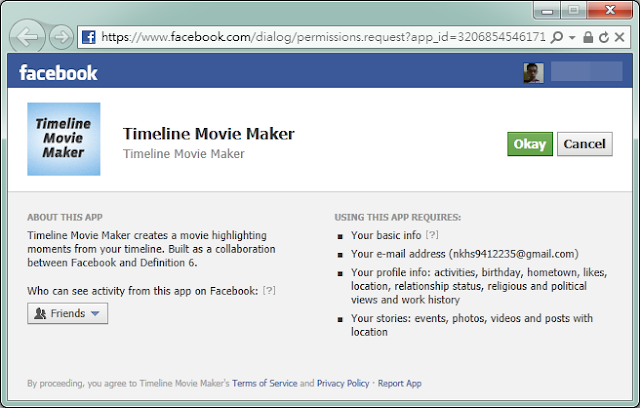Click the 'Your basic info' requirement text
Screen dimensions: 640x408
pos(386,235)
